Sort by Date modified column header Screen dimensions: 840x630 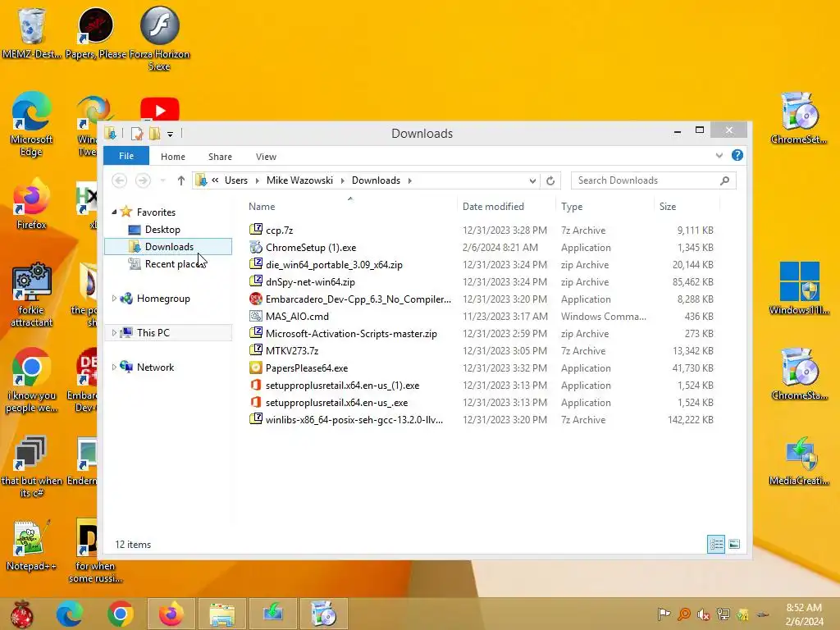click(x=506, y=206)
